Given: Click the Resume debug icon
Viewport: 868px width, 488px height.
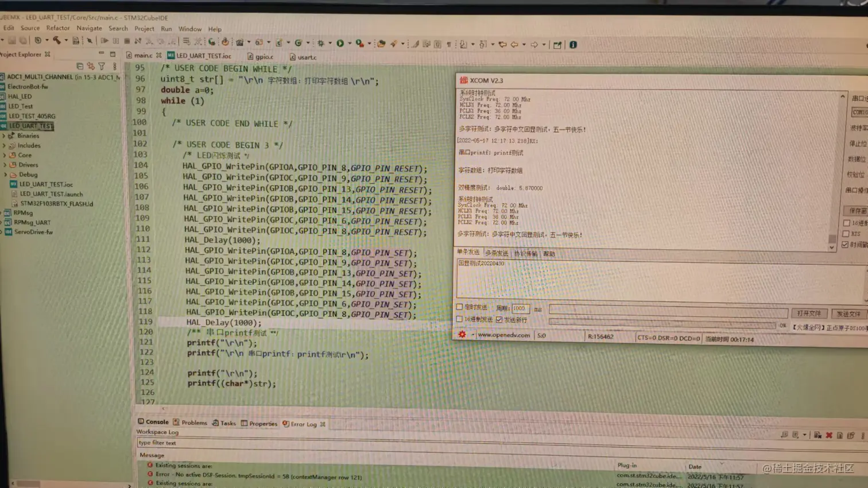Looking at the screenshot, I should click(x=104, y=41).
